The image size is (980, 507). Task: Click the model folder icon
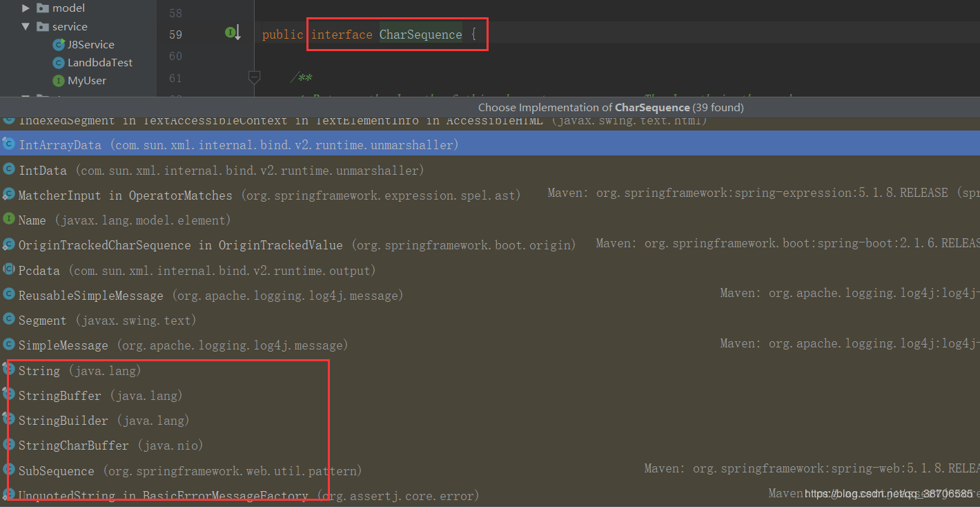click(42, 8)
